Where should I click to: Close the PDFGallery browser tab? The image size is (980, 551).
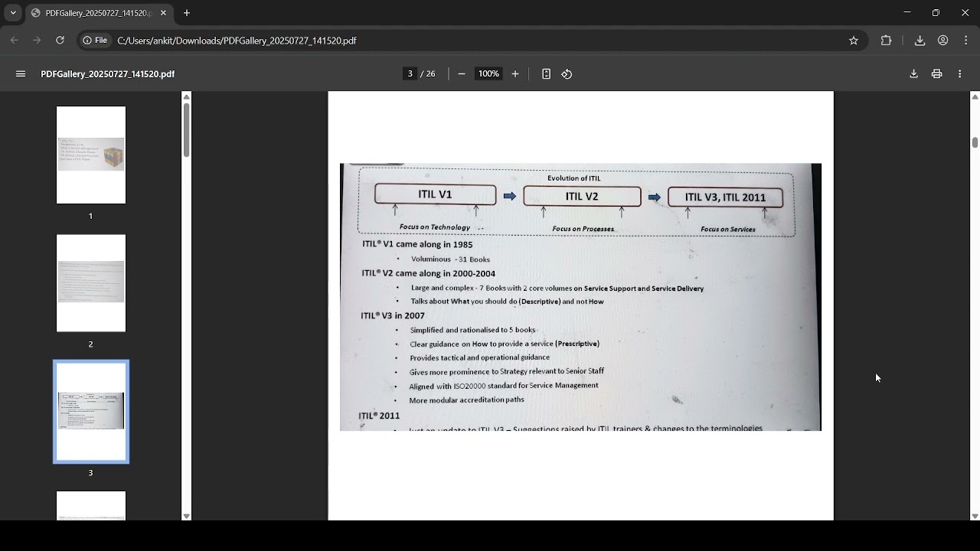(x=163, y=13)
